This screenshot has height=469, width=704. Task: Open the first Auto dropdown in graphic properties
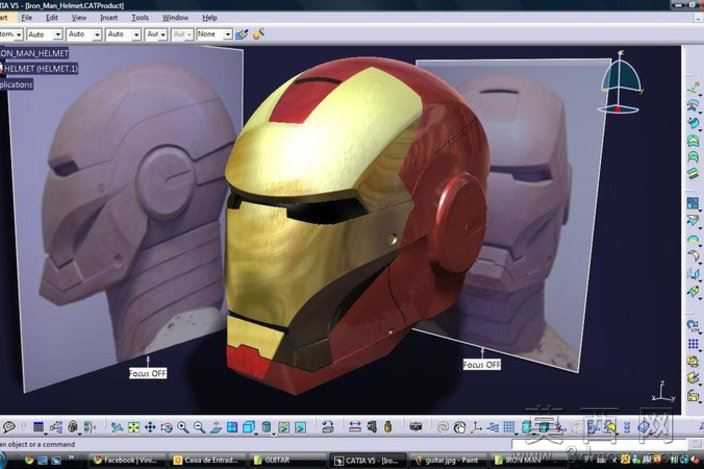pos(44,35)
